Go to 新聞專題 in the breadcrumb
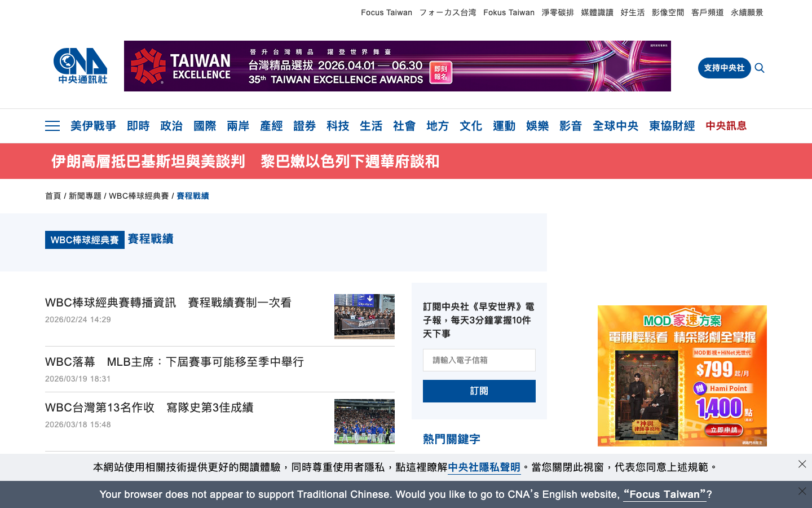This screenshot has height=508, width=812. tap(85, 196)
